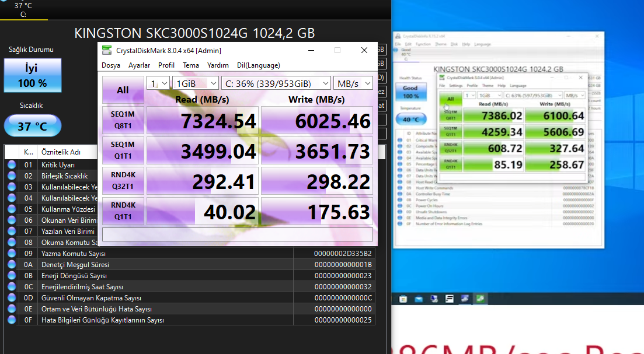
Task: Click green CrystalDiskMark icon in the taskbar
Action: (x=480, y=299)
